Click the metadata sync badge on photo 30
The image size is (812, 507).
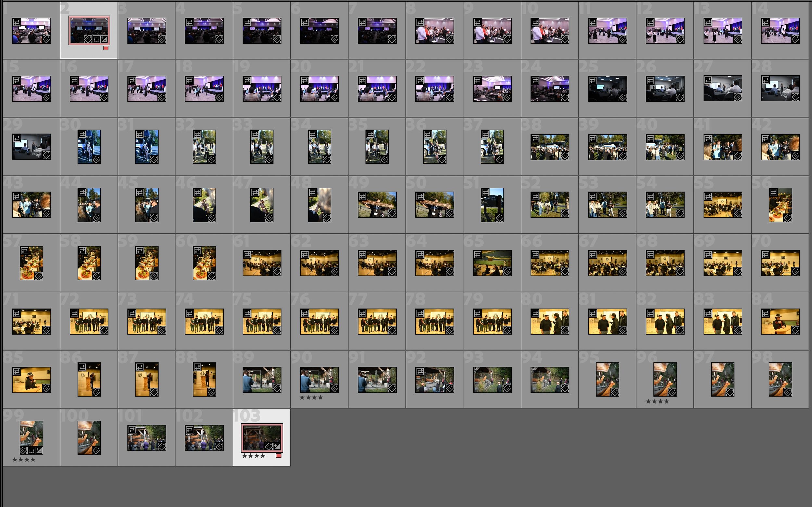tap(82, 135)
